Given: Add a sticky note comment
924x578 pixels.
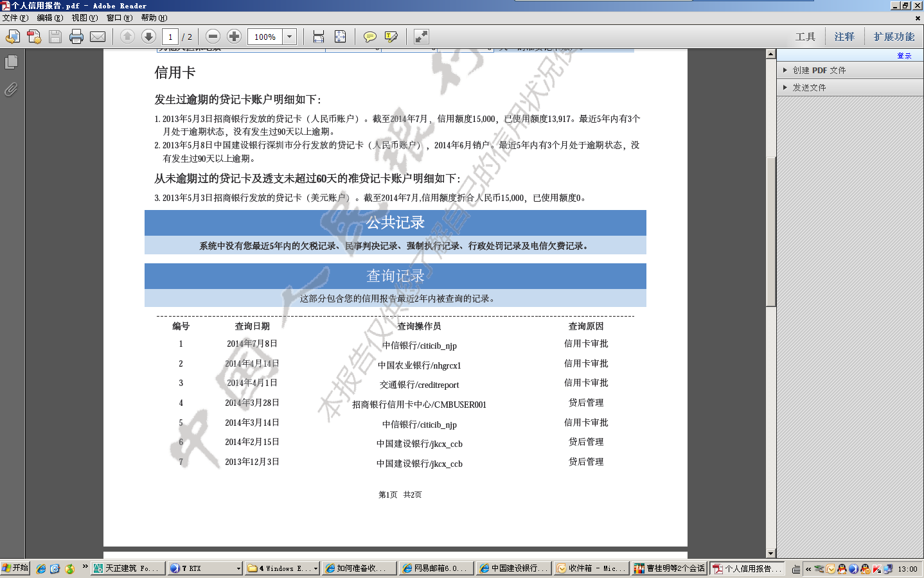Looking at the screenshot, I should pos(370,37).
